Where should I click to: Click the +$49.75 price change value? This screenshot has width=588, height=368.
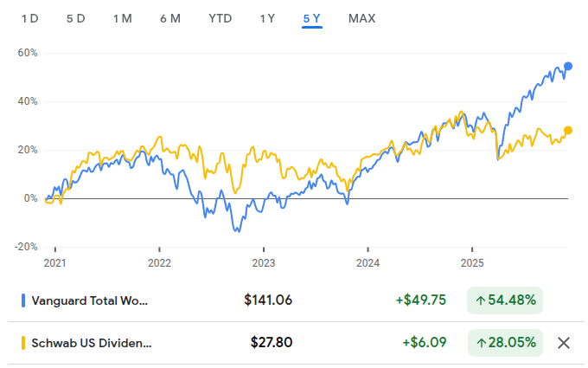(x=421, y=300)
